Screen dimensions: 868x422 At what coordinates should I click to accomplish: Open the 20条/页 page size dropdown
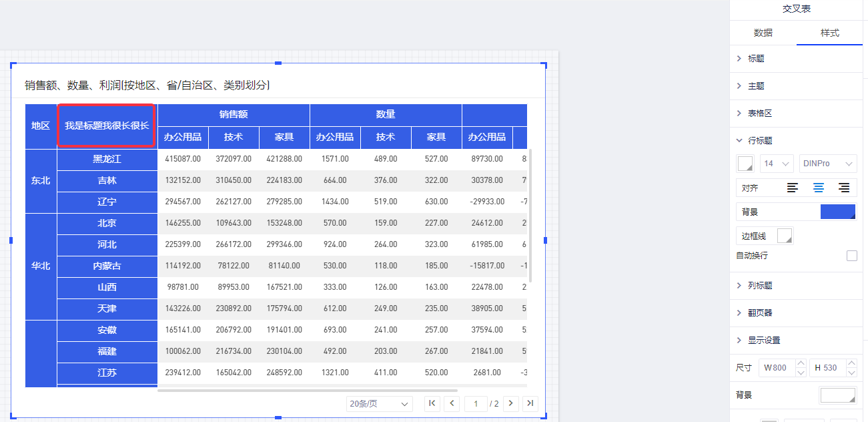coord(379,404)
